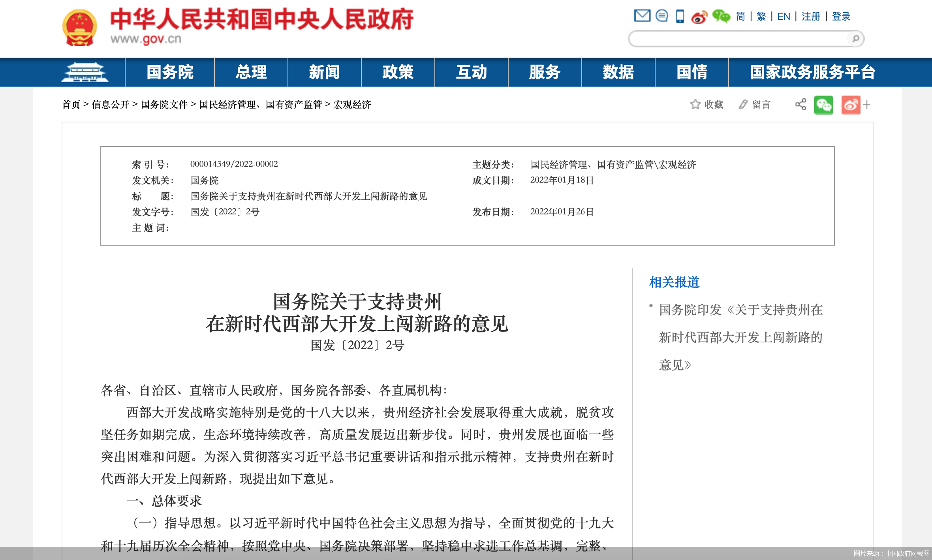Viewport: 932px width, 560px height.
Task: Open the 国家政务服务平台 menu item
Action: tap(813, 72)
